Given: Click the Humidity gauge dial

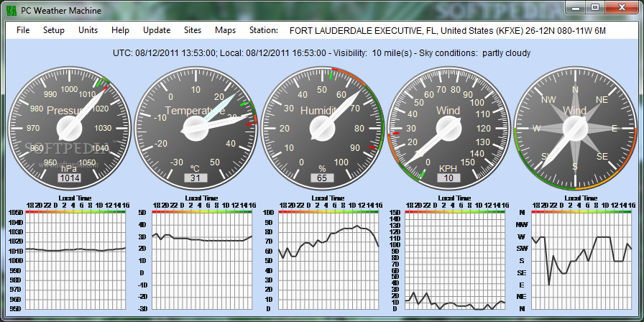Looking at the screenshot, I should click(323, 129).
